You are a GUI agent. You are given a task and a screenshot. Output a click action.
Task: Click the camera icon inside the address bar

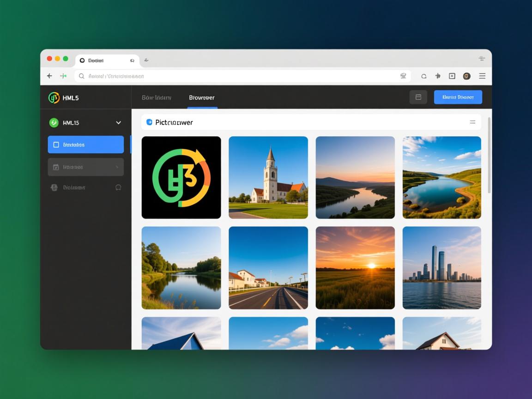[x=403, y=76]
